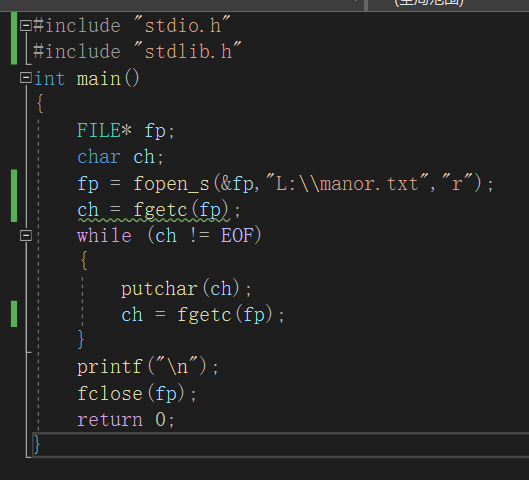Click the final closing brace of main
This screenshot has width=529, height=480.
(x=37, y=444)
